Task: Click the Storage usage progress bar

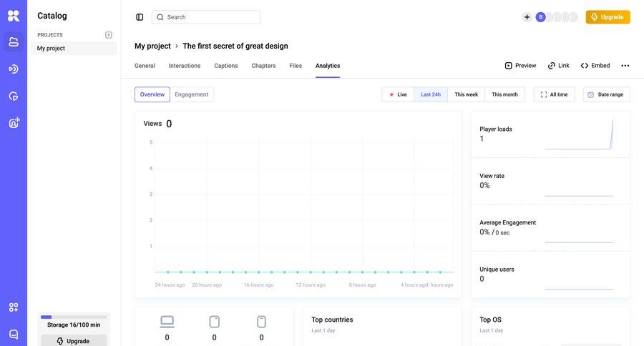Action: 74,317
